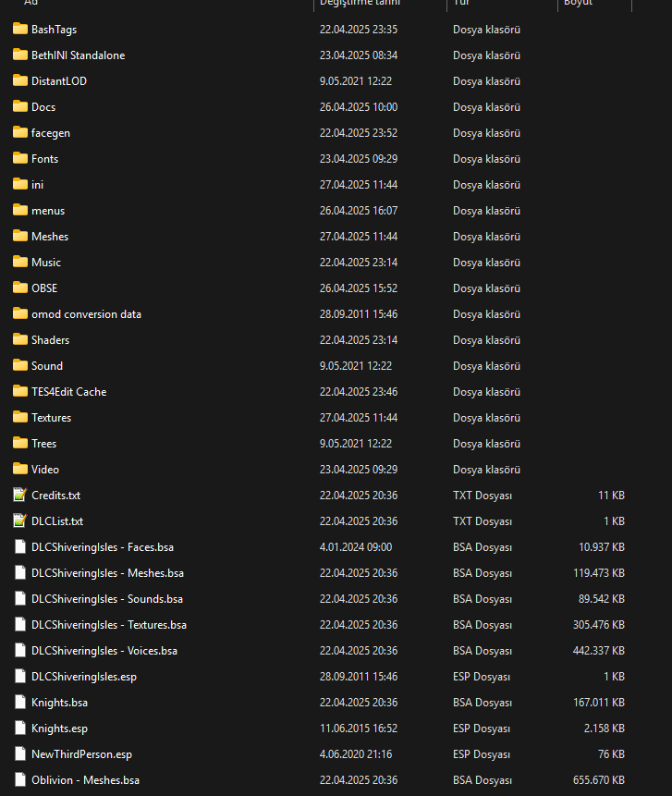Click the 4.01.2024 09:00 date of Faces.bsa
The width and height of the screenshot is (672, 796).
(356, 547)
